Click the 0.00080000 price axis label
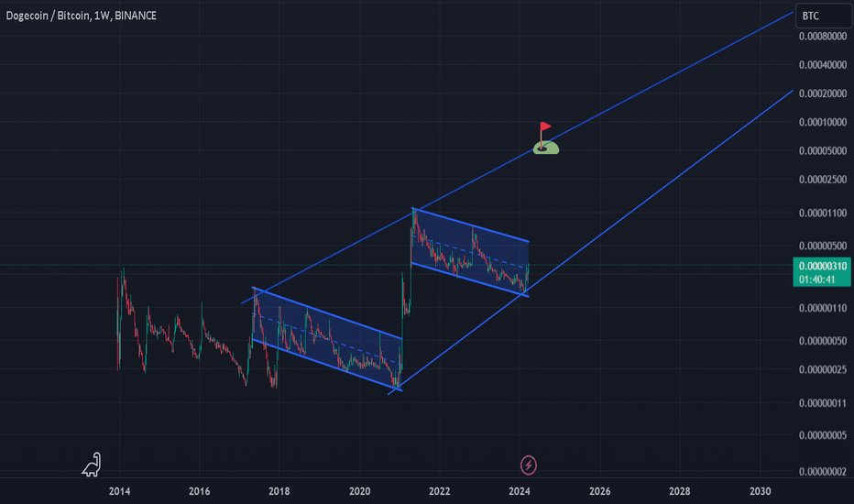 (823, 37)
